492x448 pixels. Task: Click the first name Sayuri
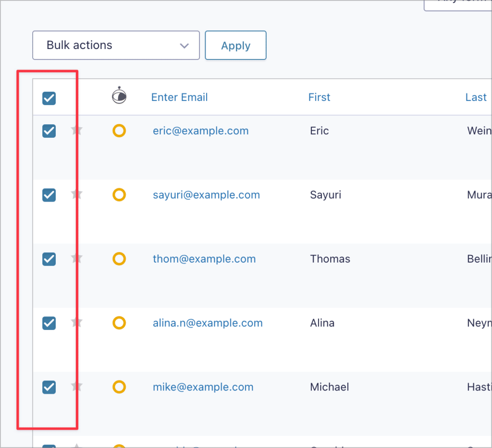coord(326,195)
